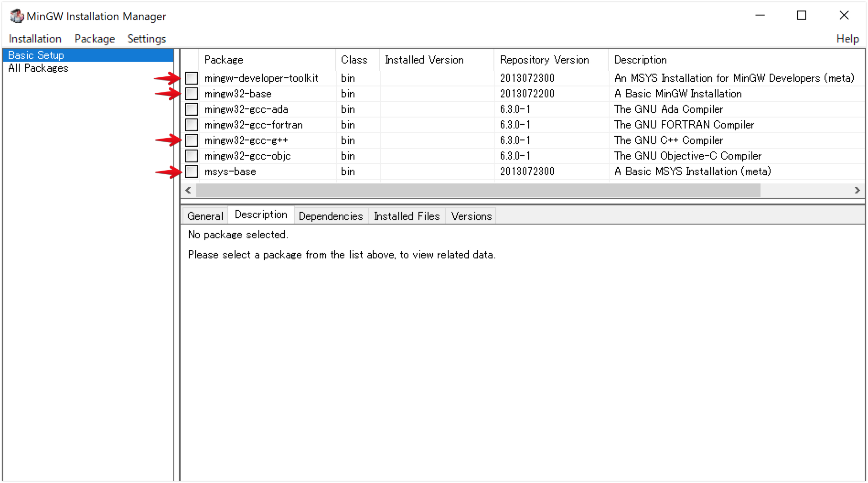Click the MinGW app icon in title bar
The image size is (868, 483).
[17, 16]
